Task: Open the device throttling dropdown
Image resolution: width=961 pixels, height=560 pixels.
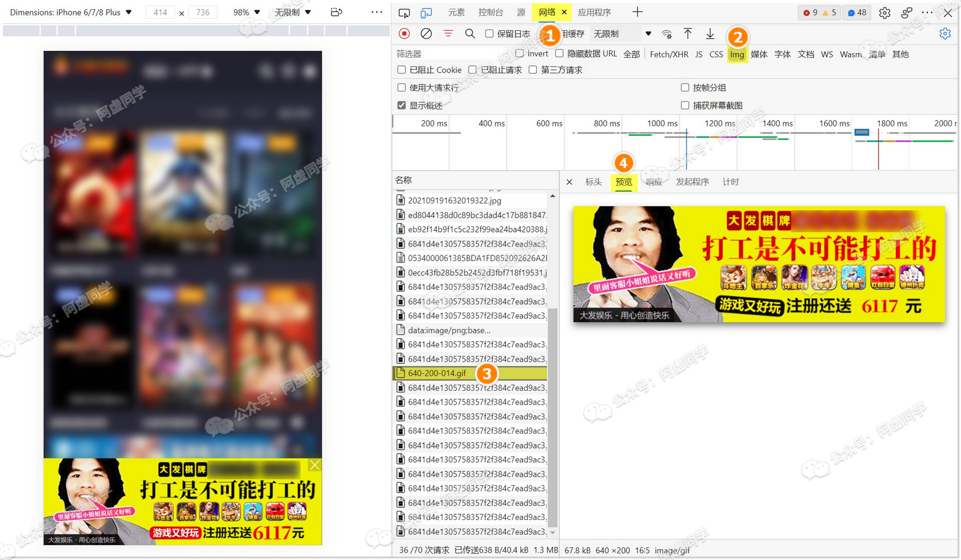Action: coord(293,12)
